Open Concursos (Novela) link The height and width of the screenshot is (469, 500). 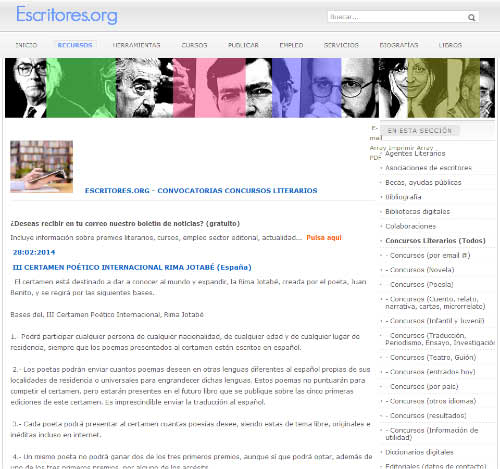coord(420,270)
